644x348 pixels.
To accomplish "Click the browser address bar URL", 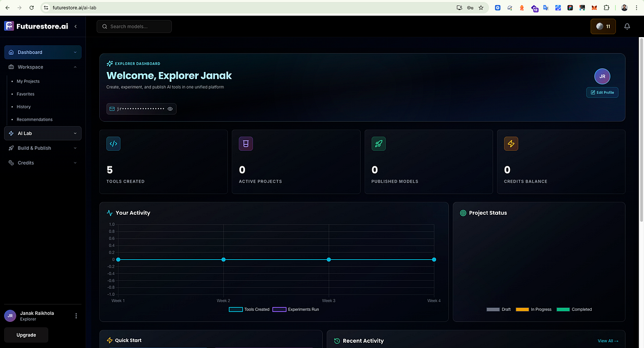I will click(74, 8).
